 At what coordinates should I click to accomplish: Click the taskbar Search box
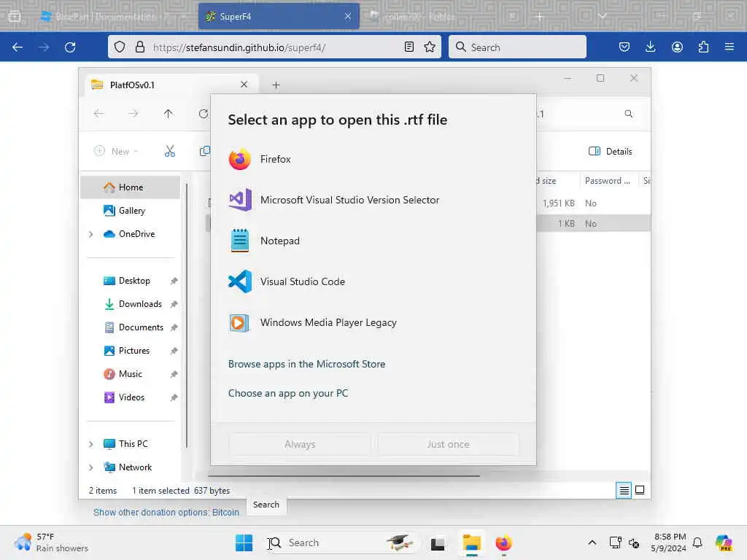[x=341, y=542]
